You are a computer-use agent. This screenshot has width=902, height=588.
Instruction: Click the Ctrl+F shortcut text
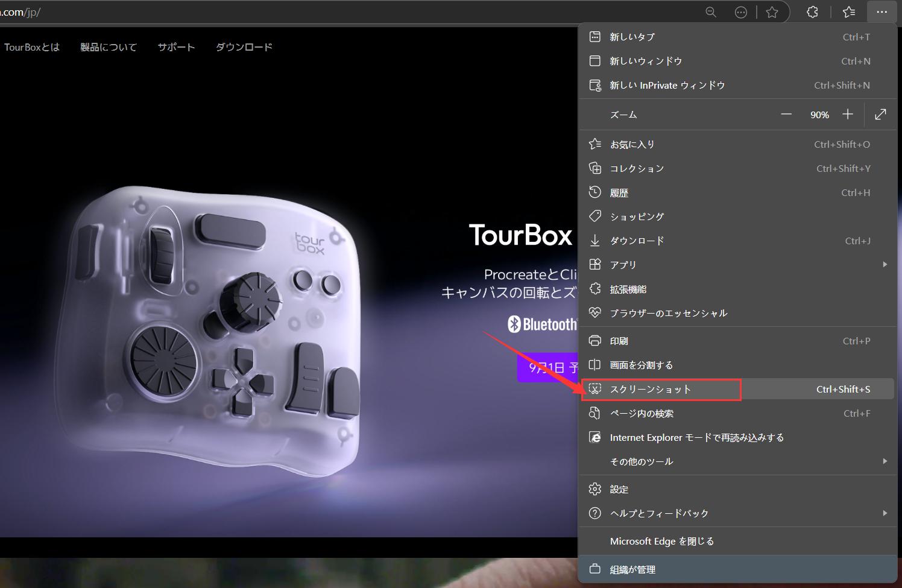(x=857, y=414)
